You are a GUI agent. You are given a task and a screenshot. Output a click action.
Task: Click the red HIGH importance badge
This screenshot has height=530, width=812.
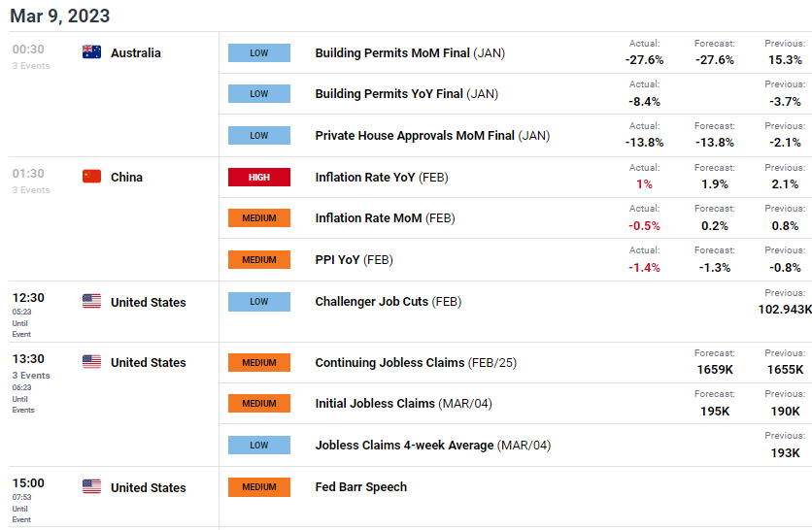259,178
